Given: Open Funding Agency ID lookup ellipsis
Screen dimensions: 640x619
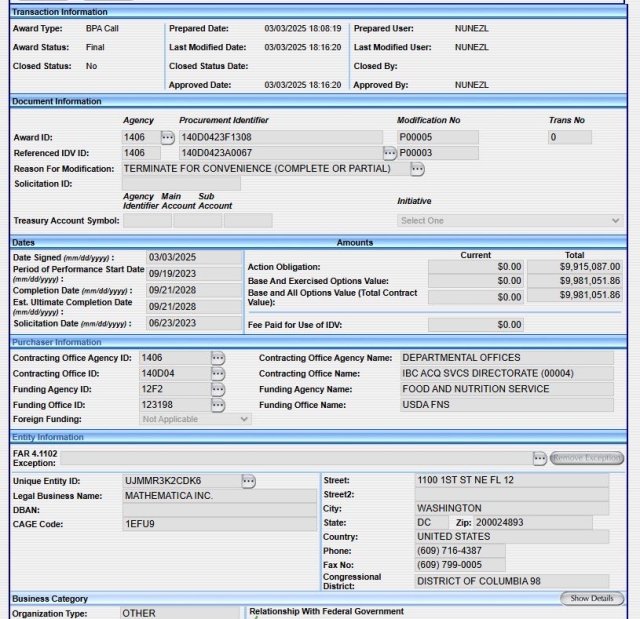Looking at the screenshot, I should coord(217,389).
